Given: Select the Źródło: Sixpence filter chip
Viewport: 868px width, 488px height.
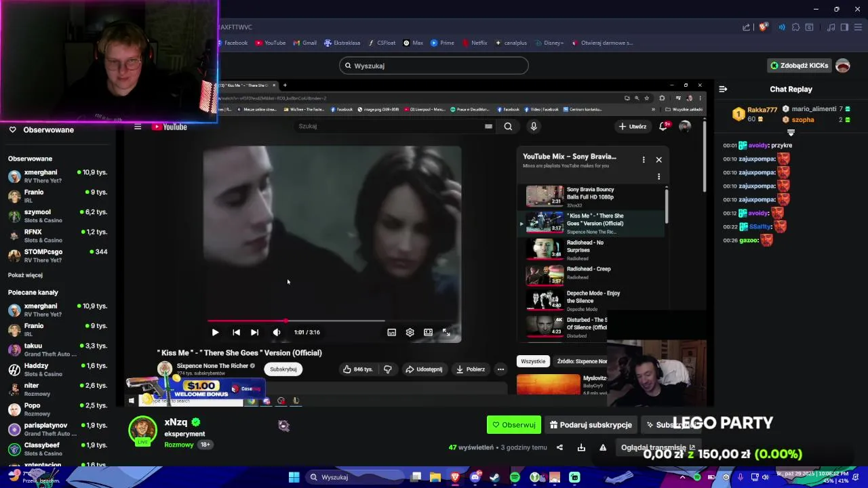Looking at the screenshot, I should point(581,361).
